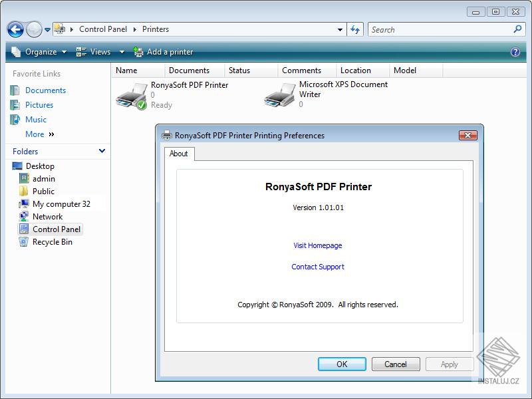Open the Views dropdown arrow
The image size is (532, 399).
(122, 53)
